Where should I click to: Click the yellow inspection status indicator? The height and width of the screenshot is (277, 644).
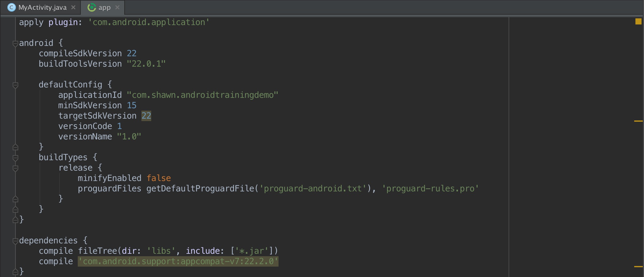(x=638, y=21)
